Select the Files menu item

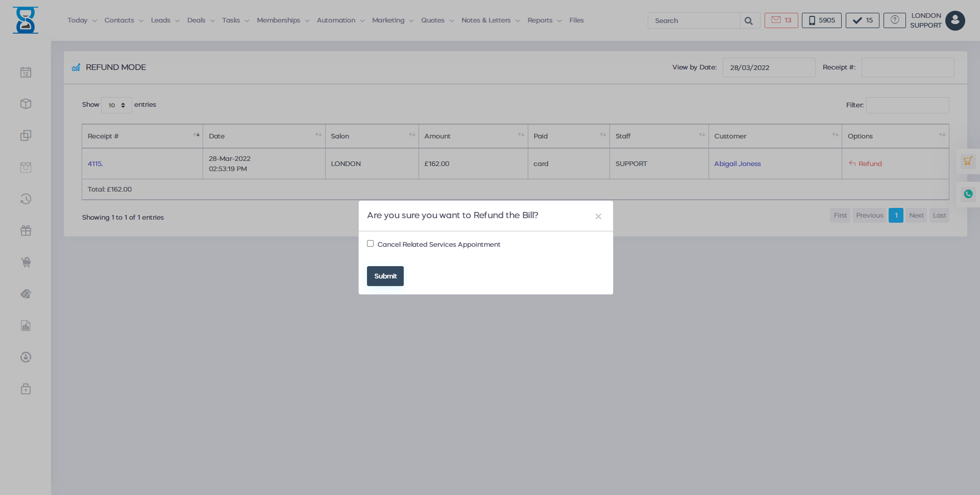[x=576, y=20]
